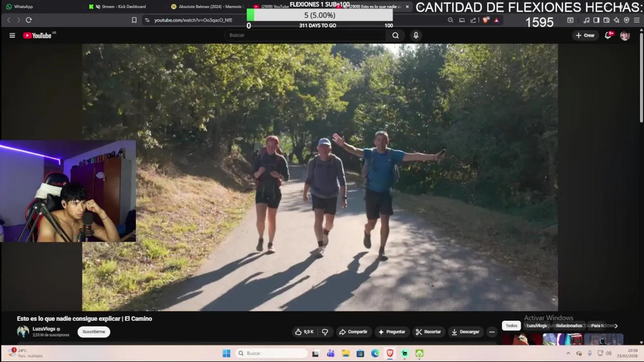Open the volume control in system tray

click(x=608, y=353)
